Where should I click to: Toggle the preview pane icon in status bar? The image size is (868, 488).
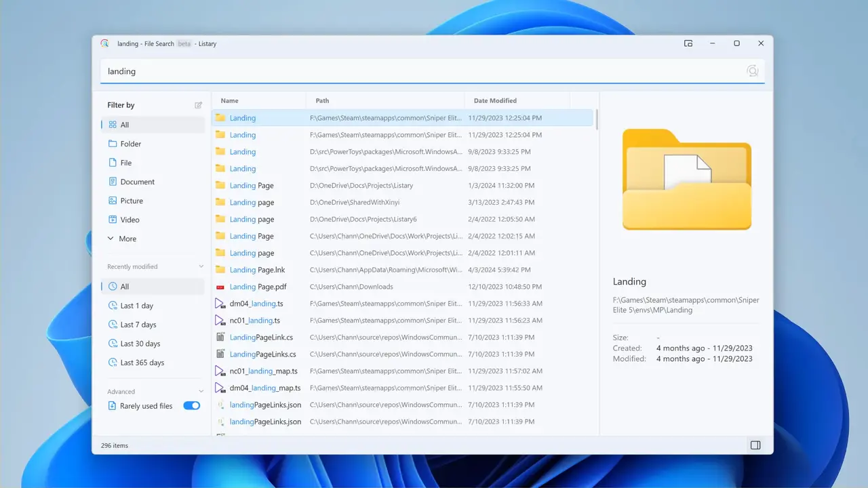pos(755,445)
